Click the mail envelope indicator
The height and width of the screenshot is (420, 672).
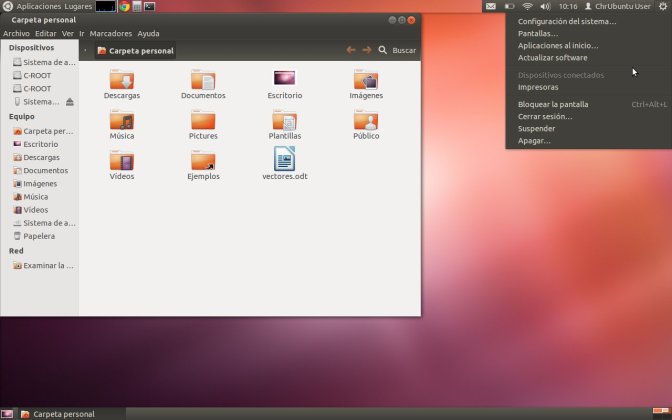click(491, 6)
